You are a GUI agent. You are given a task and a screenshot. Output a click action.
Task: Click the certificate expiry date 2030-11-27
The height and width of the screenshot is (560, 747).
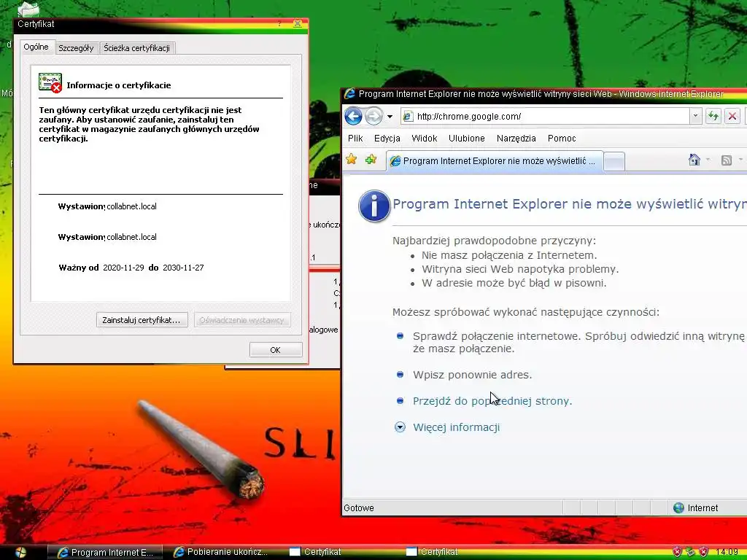tap(183, 268)
